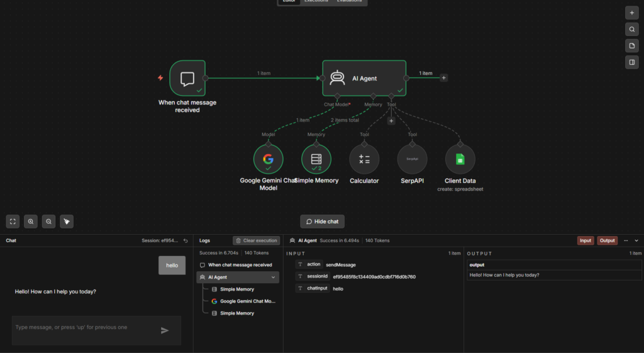Screen dimensions: 644x353
Task: Click the Tool connector diamond on AI Agent
Action: (x=391, y=96)
